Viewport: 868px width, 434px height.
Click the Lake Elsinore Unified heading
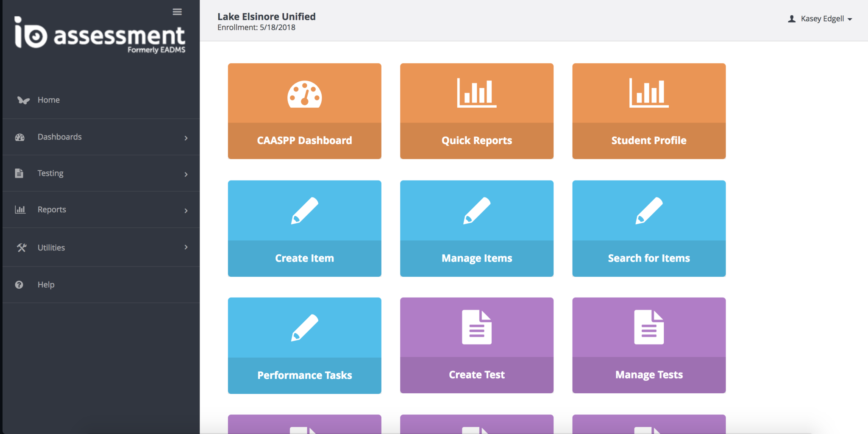click(x=266, y=17)
